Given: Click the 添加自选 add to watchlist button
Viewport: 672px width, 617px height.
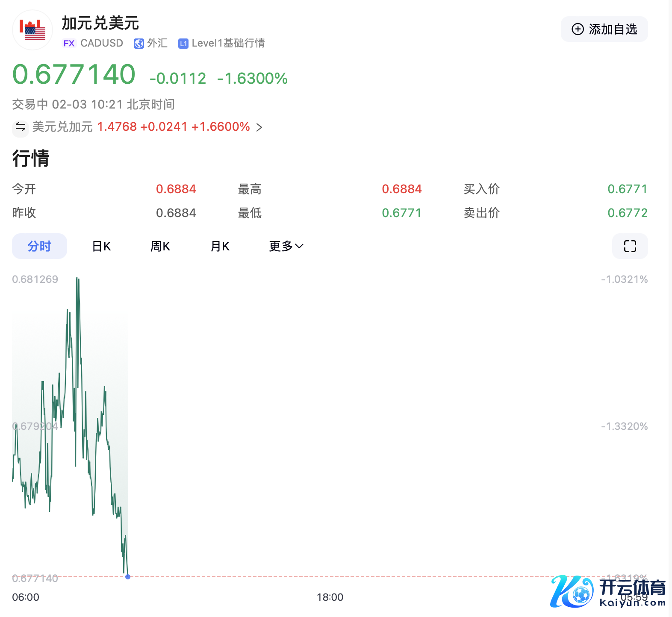Looking at the screenshot, I should coord(604,29).
